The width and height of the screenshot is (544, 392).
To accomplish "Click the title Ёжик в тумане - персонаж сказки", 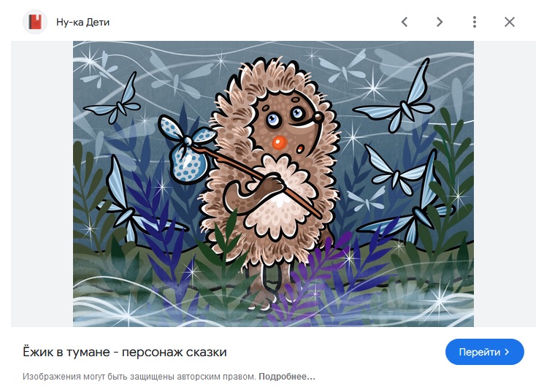I will pos(125,352).
